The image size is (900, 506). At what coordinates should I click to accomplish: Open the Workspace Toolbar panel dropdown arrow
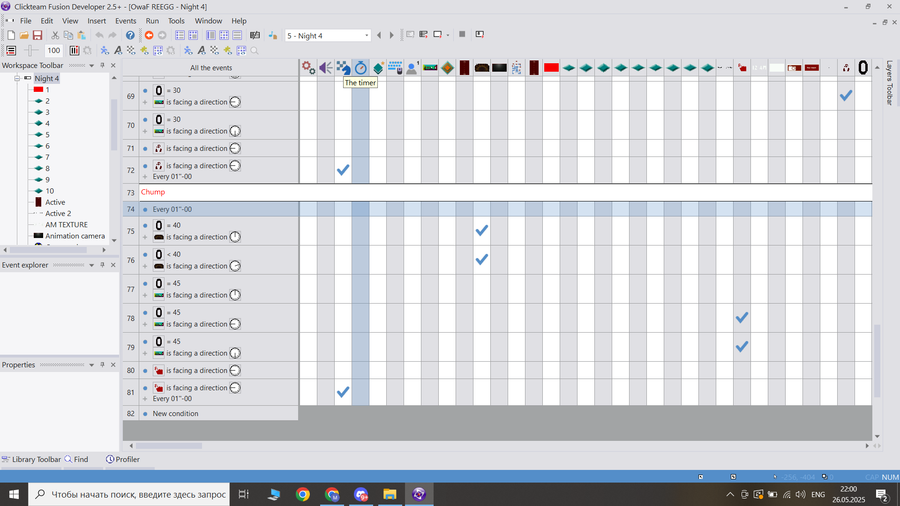[x=91, y=65]
